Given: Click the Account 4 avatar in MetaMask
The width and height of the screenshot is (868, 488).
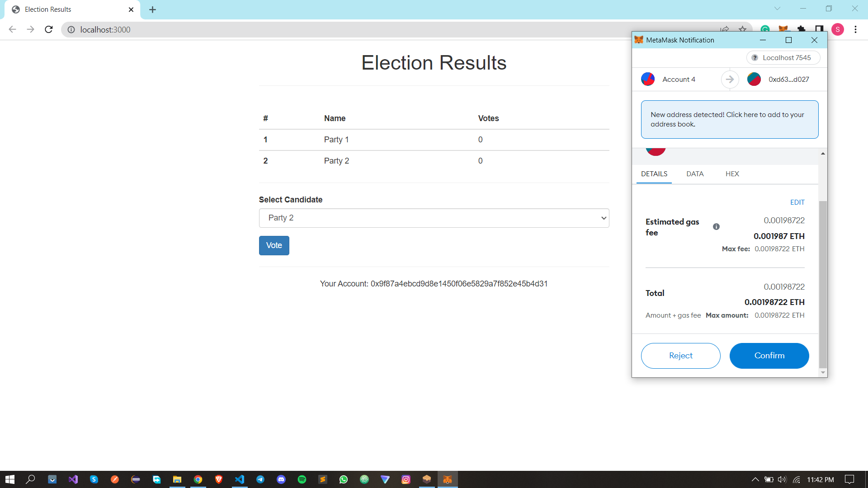Looking at the screenshot, I should coord(647,79).
